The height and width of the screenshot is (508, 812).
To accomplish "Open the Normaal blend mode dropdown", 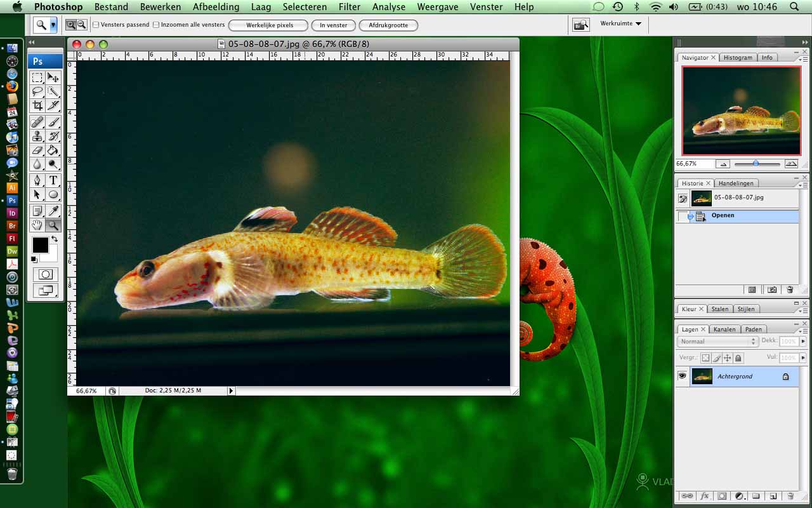I will point(717,341).
